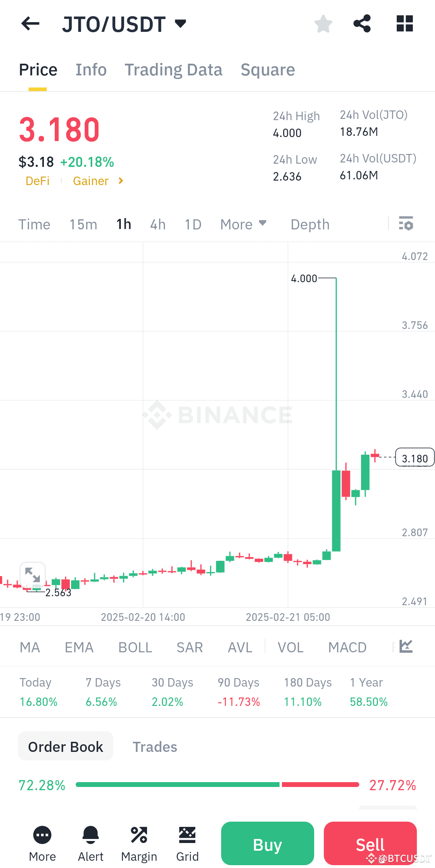Open the widgets grid menu
Screen dimensions: 435x868
pos(404,24)
